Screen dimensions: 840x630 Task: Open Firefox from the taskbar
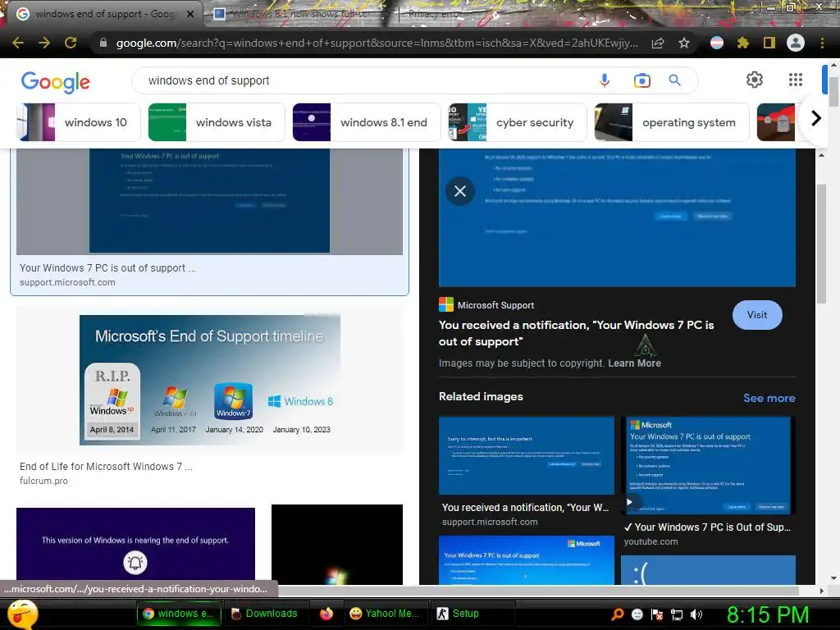click(326, 614)
